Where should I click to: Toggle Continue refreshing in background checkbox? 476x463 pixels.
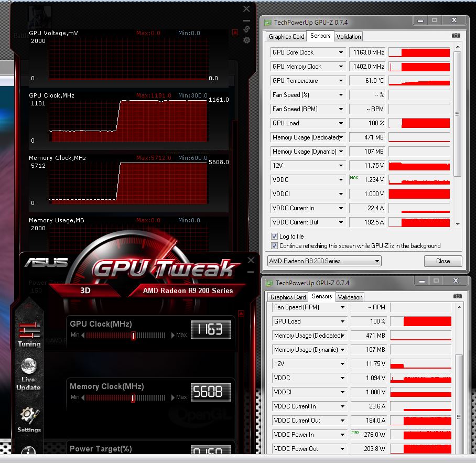click(274, 245)
